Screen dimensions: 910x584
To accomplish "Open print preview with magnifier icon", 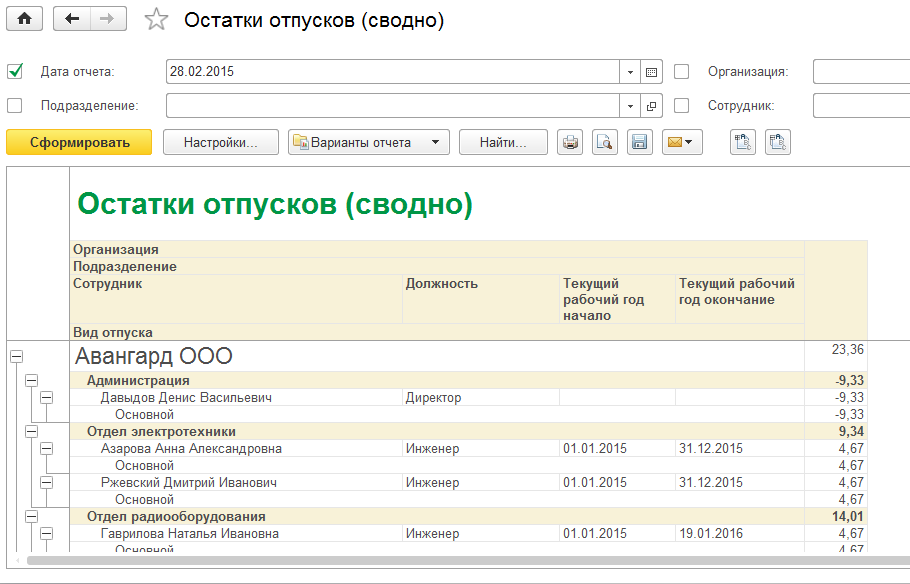I will [604, 142].
